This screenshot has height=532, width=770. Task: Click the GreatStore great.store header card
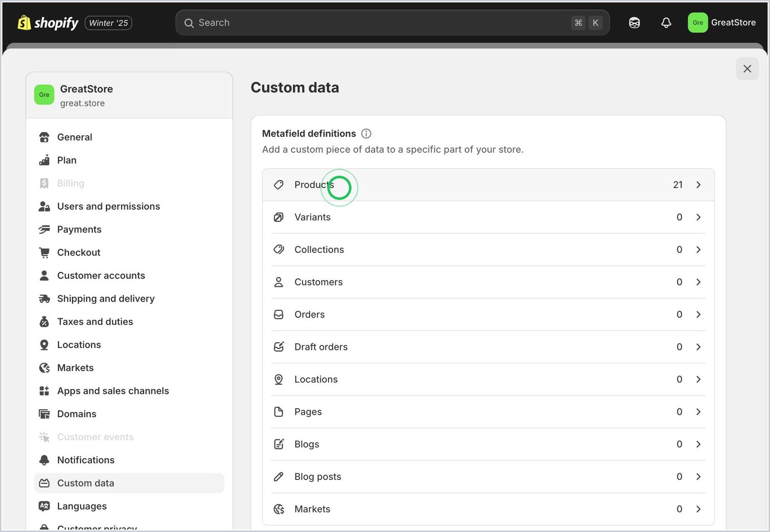(129, 95)
